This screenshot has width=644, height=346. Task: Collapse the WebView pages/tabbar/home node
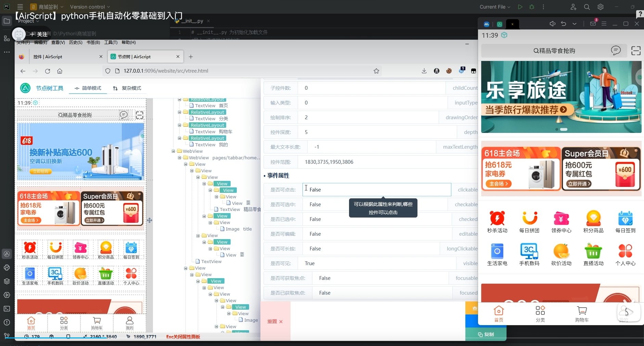tap(180, 158)
